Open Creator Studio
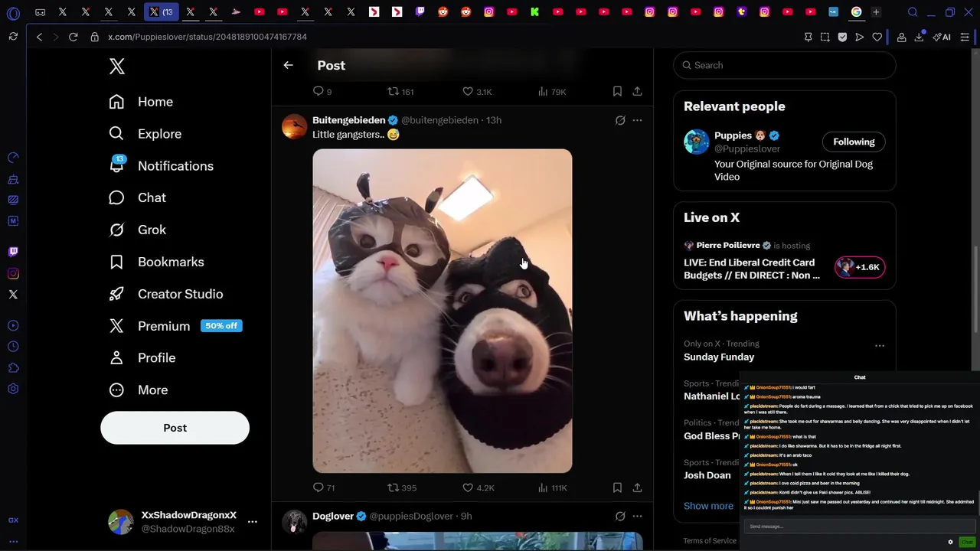 point(166,294)
